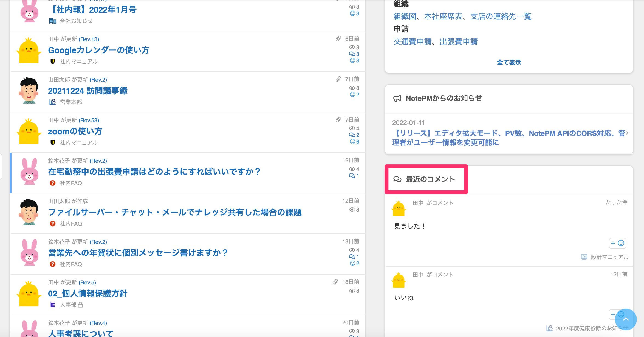Click 田中's chick avatar in the comments

click(399, 209)
